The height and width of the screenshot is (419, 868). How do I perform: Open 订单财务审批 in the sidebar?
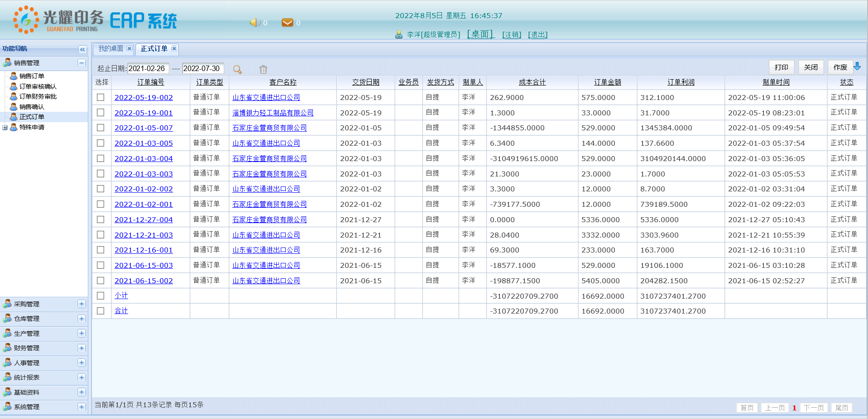pyautogui.click(x=38, y=96)
